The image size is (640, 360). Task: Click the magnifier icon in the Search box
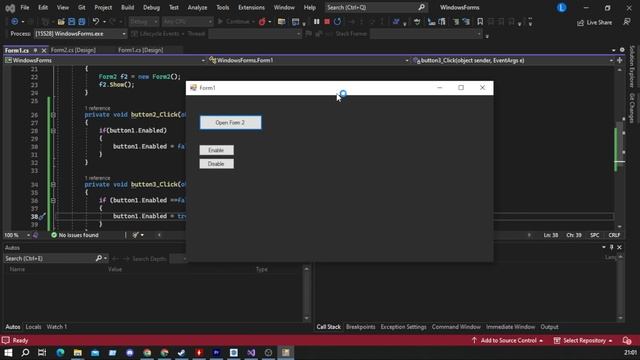(x=421, y=7)
